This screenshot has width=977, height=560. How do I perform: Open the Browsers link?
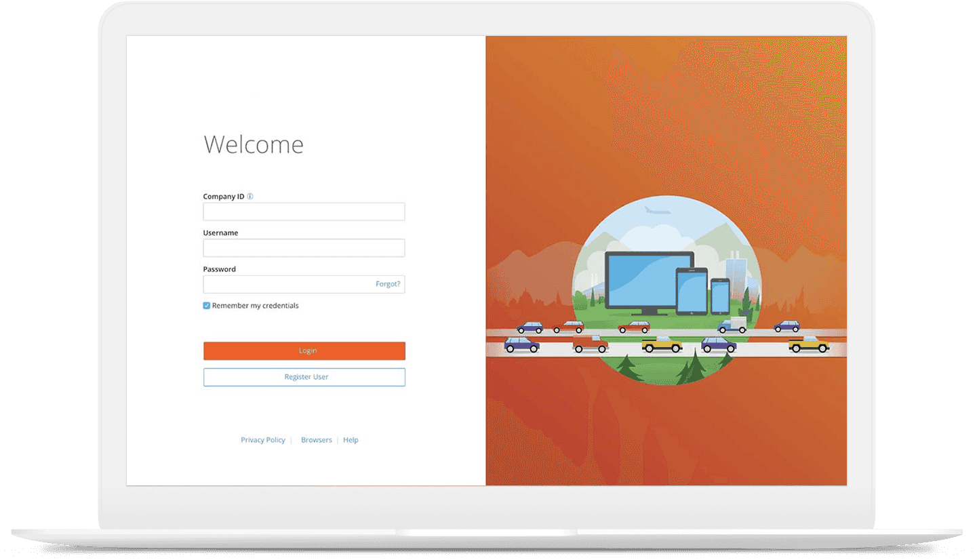pyautogui.click(x=317, y=440)
